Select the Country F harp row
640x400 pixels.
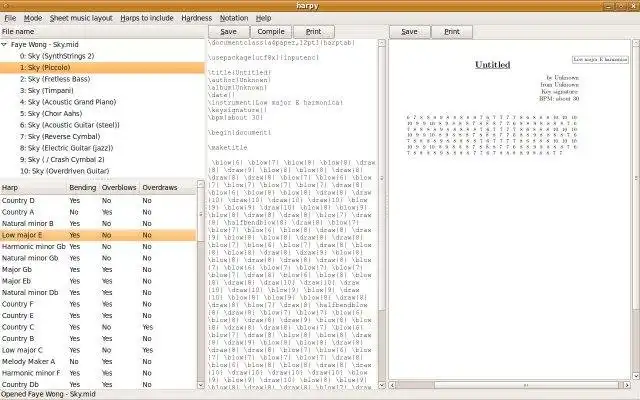point(98,304)
